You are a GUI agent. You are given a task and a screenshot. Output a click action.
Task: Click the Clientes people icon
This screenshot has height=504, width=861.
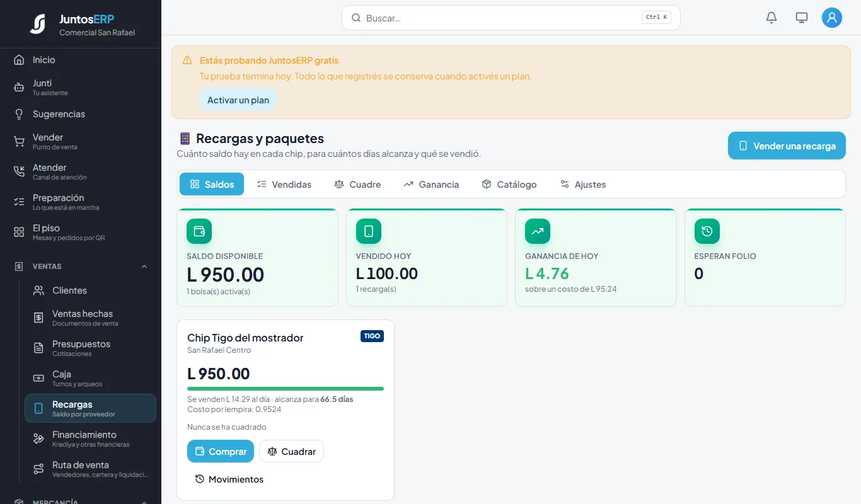click(38, 290)
